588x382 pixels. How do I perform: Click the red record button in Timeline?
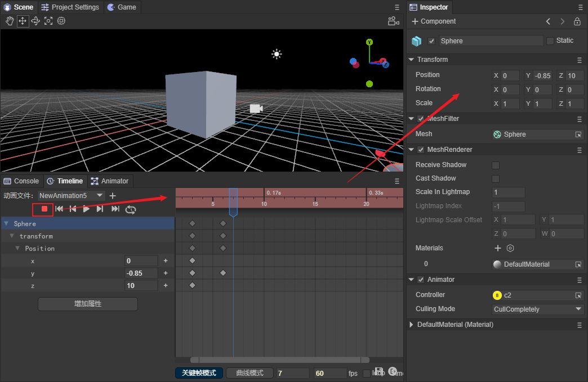pyautogui.click(x=44, y=209)
